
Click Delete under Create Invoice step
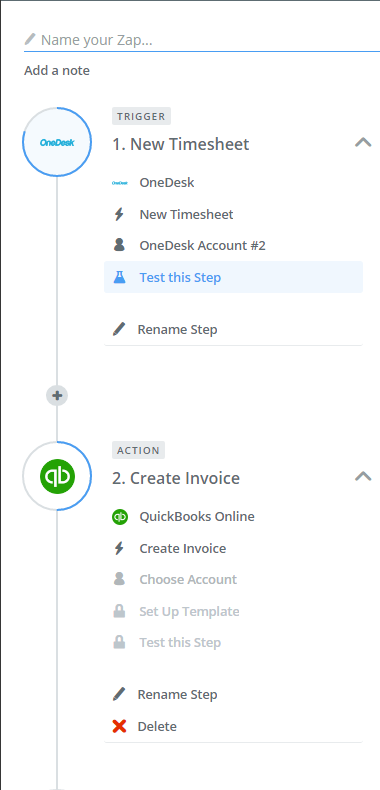pos(157,726)
